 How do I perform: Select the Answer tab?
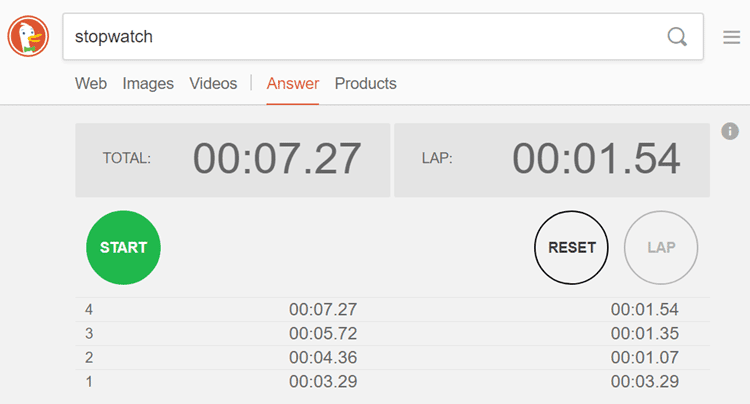pyautogui.click(x=293, y=84)
